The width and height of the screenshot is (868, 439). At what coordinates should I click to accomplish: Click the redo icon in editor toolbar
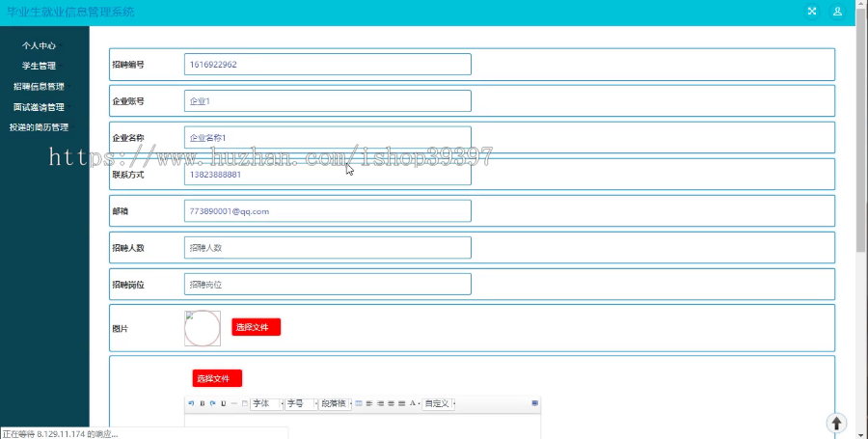(x=212, y=403)
